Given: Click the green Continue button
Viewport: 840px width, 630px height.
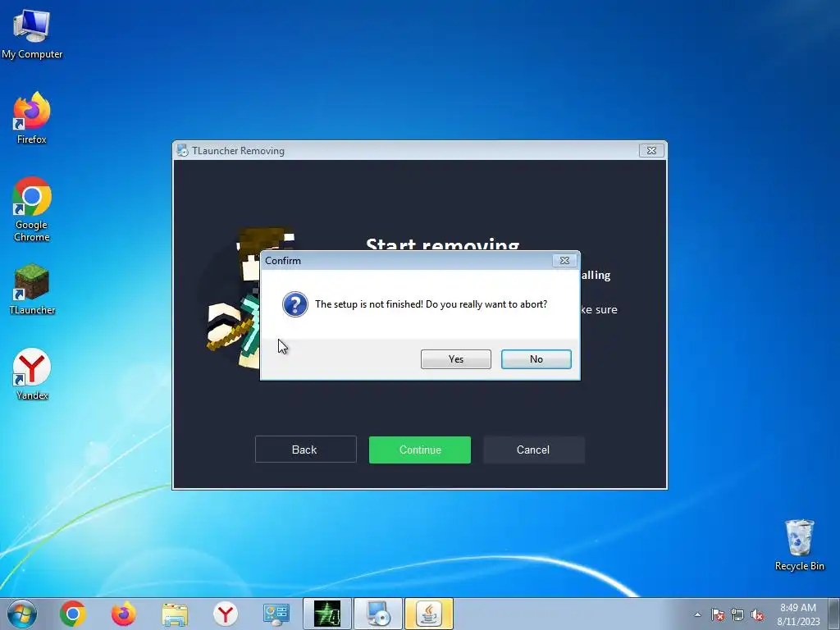Looking at the screenshot, I should coord(419,450).
